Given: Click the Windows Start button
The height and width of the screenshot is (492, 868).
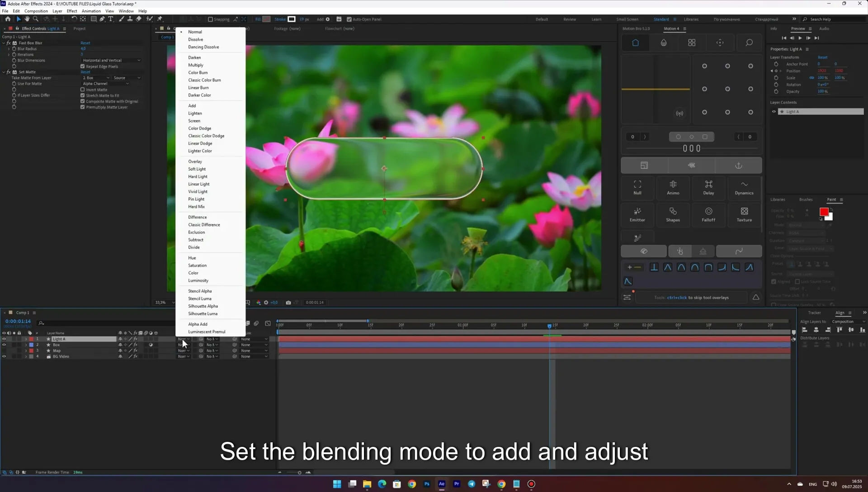Looking at the screenshot, I should click(x=337, y=484).
